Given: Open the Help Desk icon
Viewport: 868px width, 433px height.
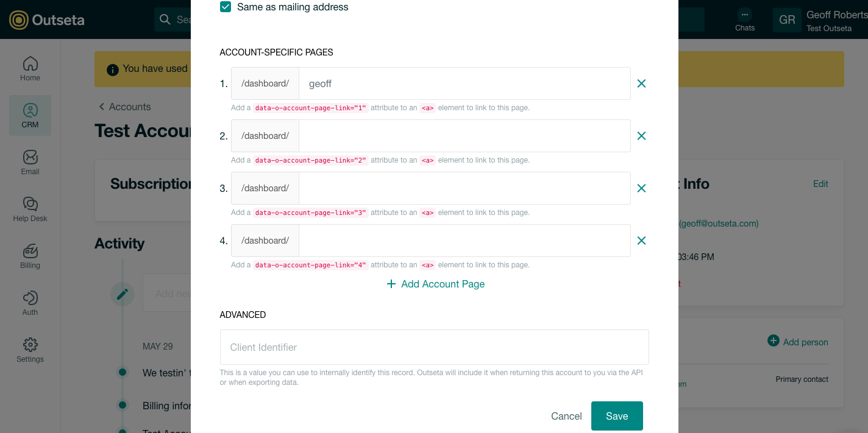Looking at the screenshot, I should pyautogui.click(x=29, y=207).
